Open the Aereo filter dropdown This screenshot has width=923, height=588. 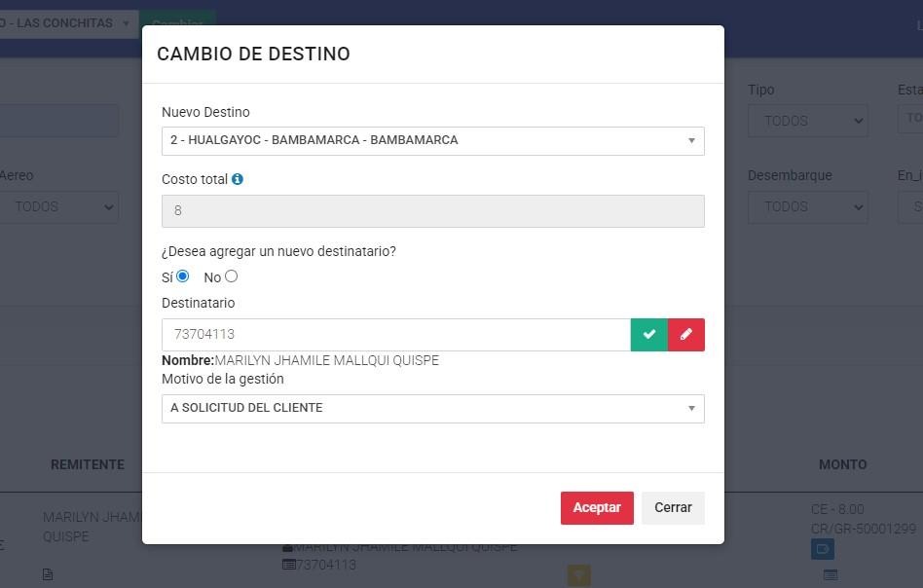pos(58,206)
